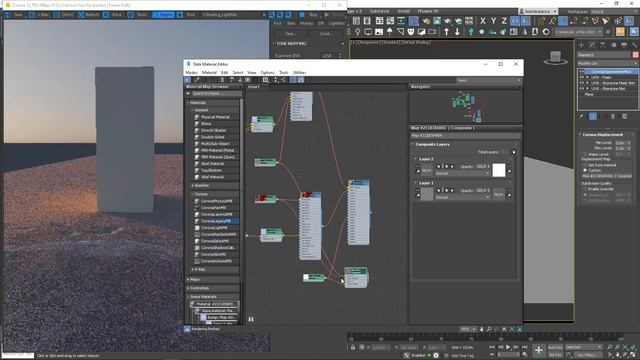Toggle visibility of CoronaDisplacementMod modifier
Screen dimensions: 640x360
pyautogui.click(x=582, y=72)
